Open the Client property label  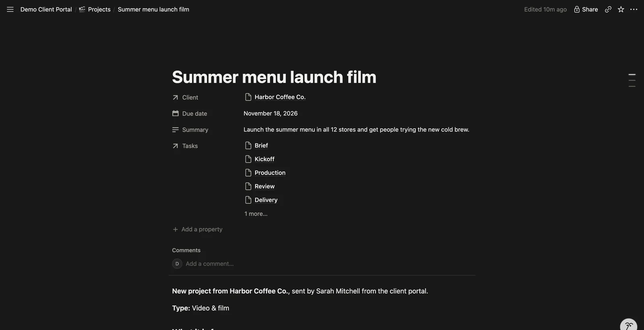click(x=185, y=97)
